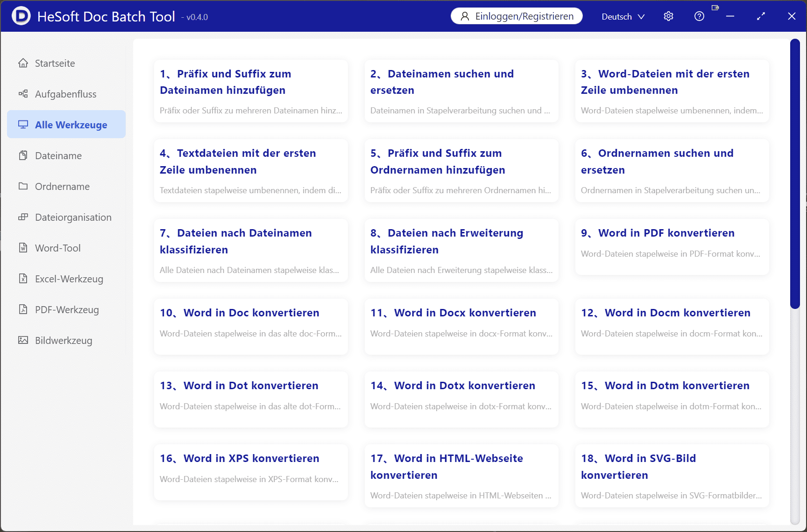807x532 pixels.
Task: Click the HeSoft Doc Batch Tool title
Action: [106, 16]
